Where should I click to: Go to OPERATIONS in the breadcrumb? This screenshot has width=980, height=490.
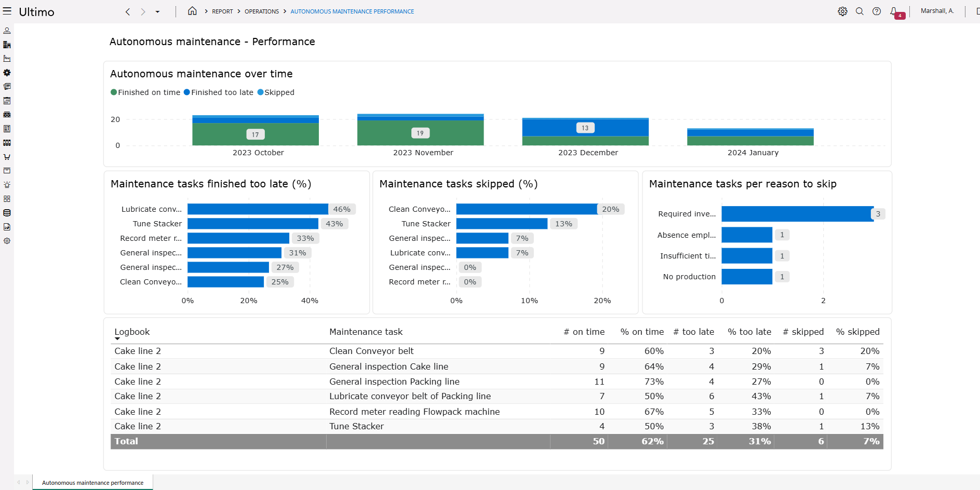pyautogui.click(x=262, y=11)
